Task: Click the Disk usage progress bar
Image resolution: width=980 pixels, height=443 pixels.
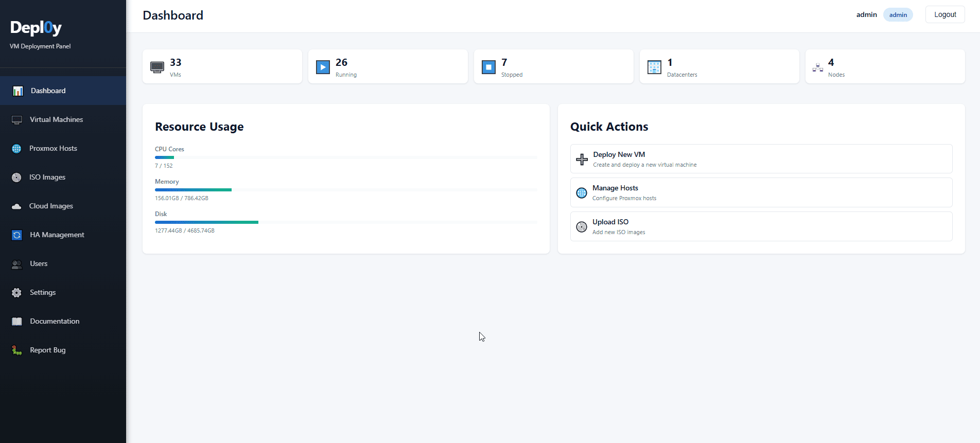Action: [346, 222]
